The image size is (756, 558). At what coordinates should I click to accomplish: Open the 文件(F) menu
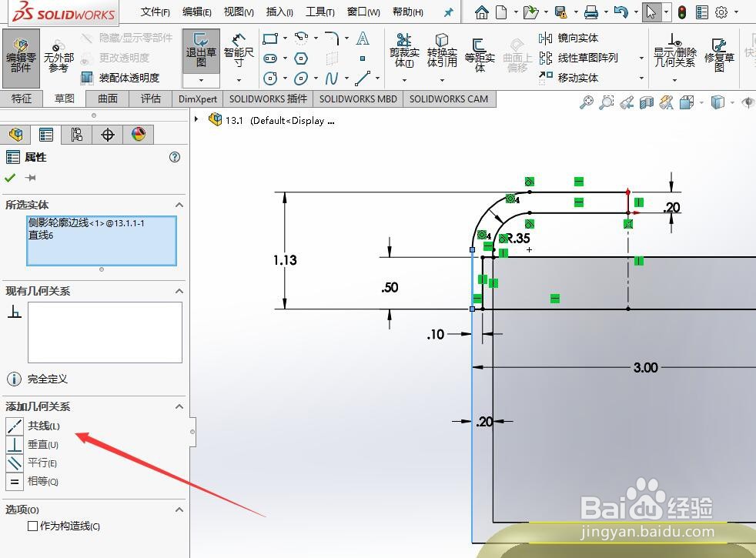pos(156,12)
